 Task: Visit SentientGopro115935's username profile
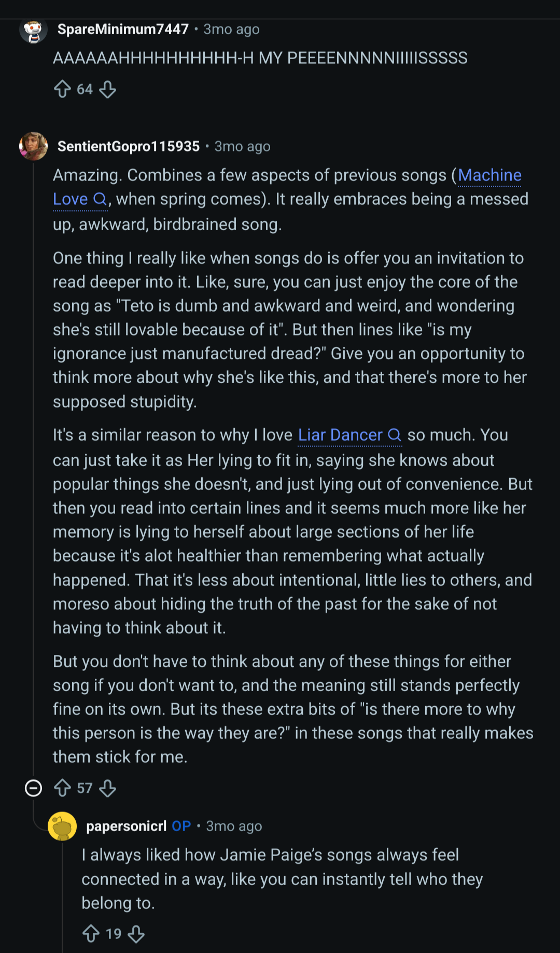point(129,147)
